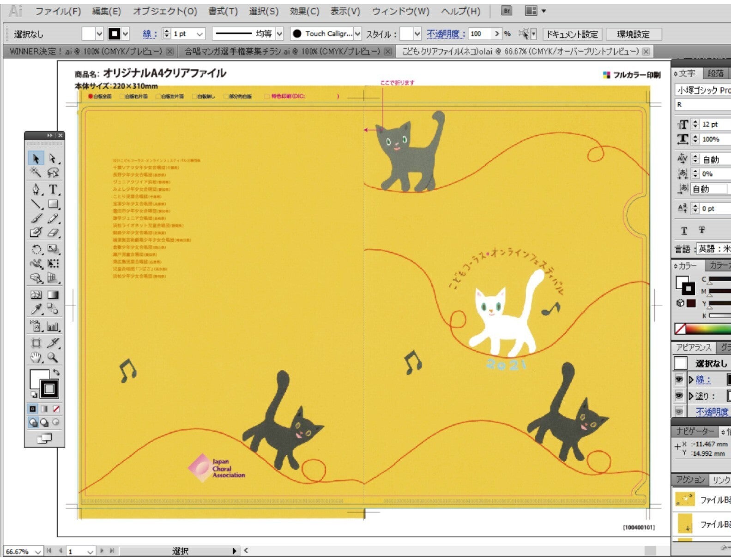Select the Pen tool
731x560 pixels.
point(36,189)
